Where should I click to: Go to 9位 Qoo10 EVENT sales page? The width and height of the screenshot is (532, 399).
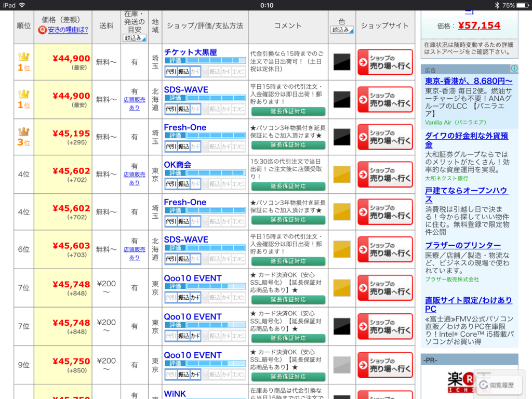pos(385,365)
